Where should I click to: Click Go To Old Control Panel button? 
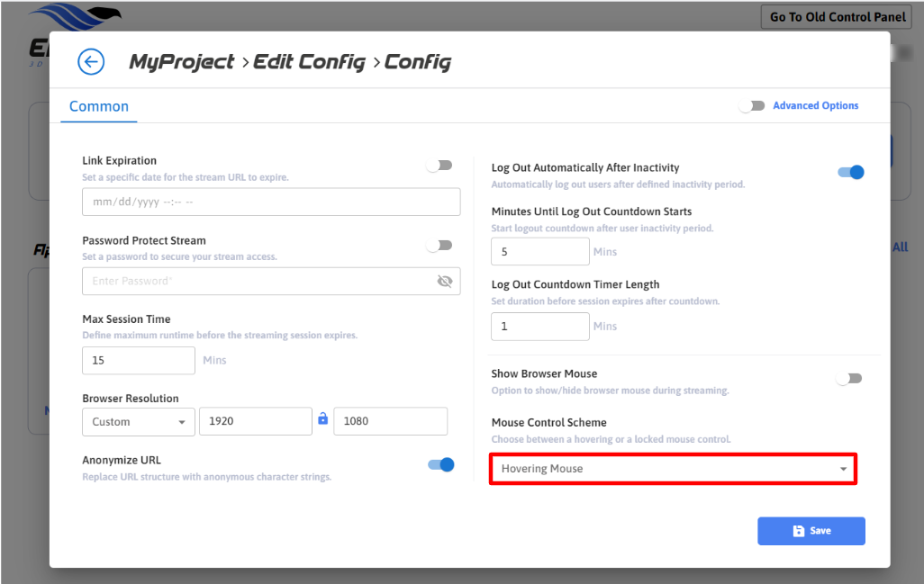pyautogui.click(x=825, y=17)
